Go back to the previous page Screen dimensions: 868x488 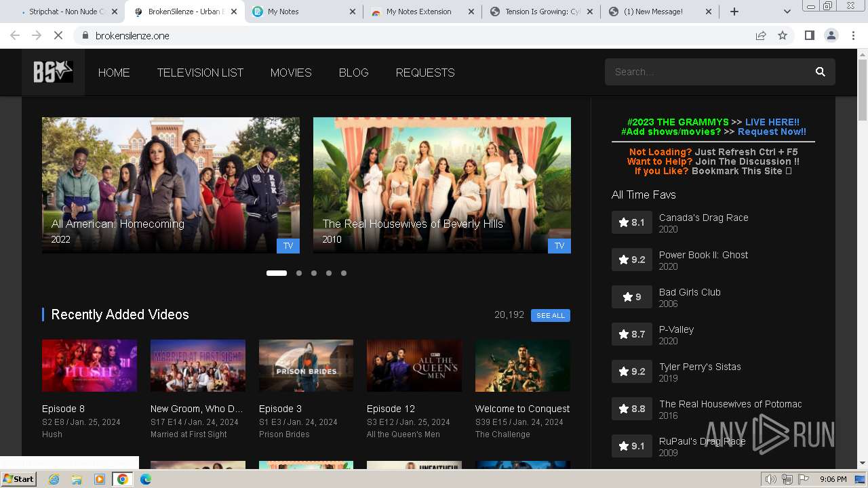click(x=15, y=35)
